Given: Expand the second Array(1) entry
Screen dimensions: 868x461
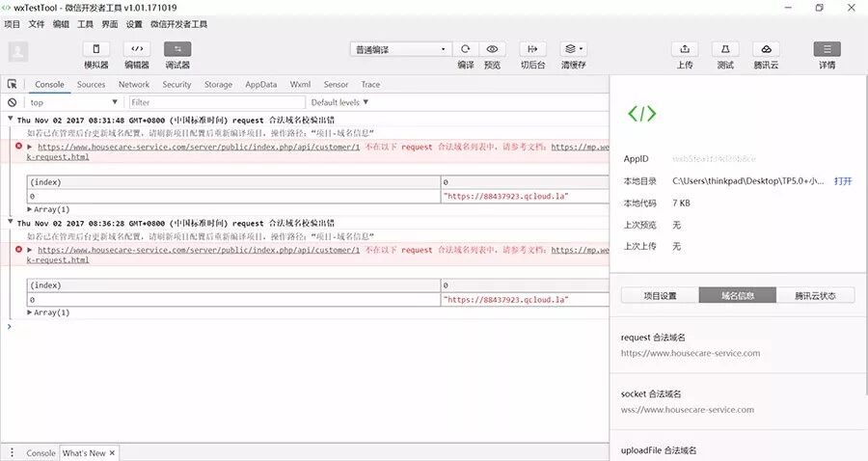Looking at the screenshot, I should click(x=30, y=312).
